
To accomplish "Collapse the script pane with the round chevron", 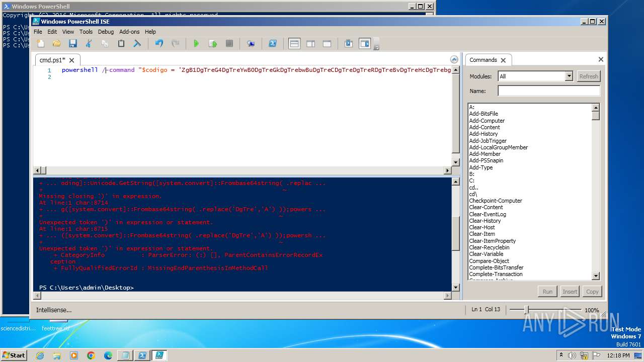I will (454, 59).
